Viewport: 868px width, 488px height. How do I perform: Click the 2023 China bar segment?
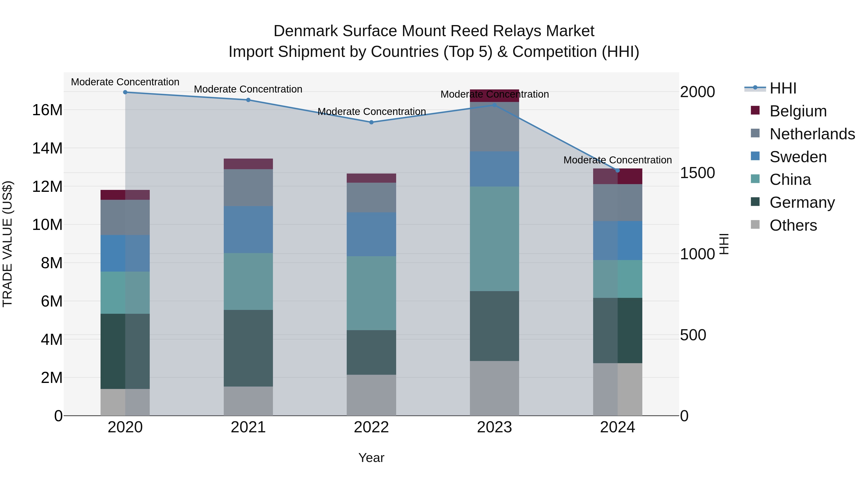pos(494,239)
